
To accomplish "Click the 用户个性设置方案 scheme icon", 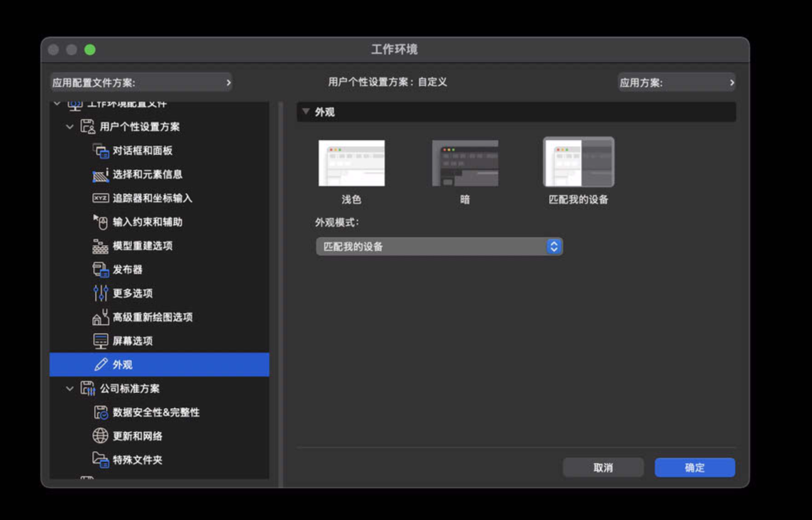I will [87, 126].
